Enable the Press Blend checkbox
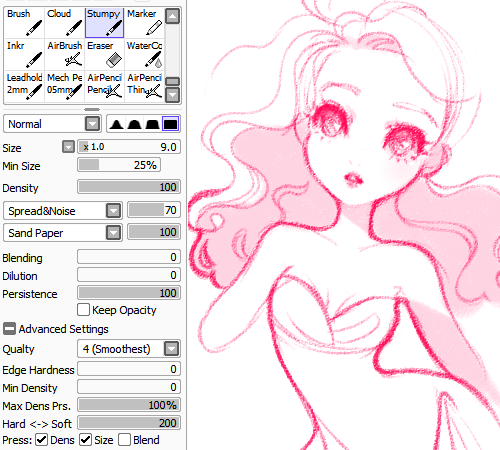500x450 pixels. click(x=124, y=440)
